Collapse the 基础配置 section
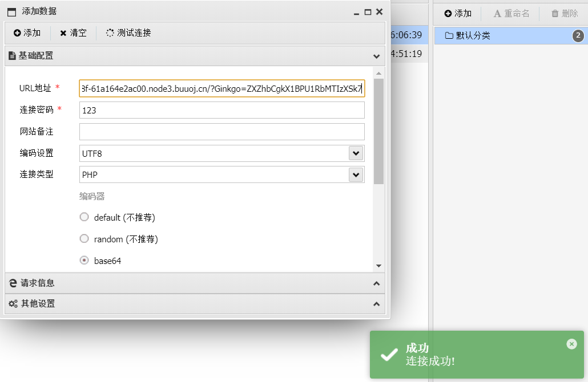This screenshot has height=382, width=588. (376, 55)
